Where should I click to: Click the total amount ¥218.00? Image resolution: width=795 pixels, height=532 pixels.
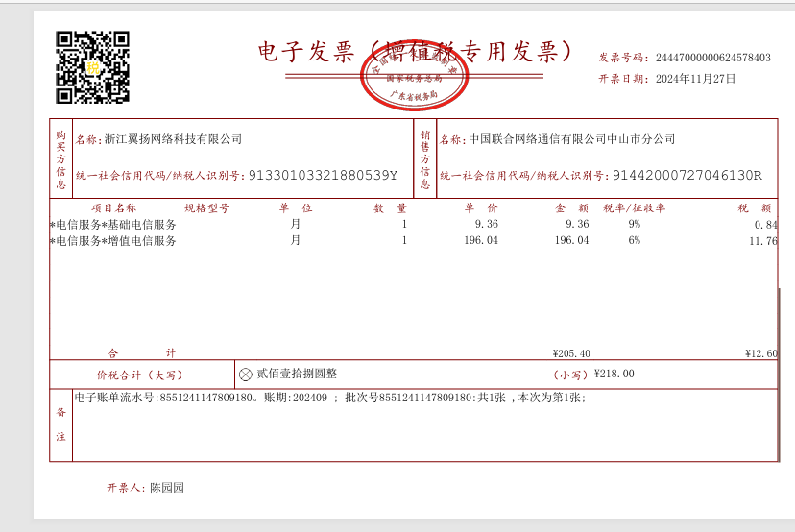(x=614, y=374)
